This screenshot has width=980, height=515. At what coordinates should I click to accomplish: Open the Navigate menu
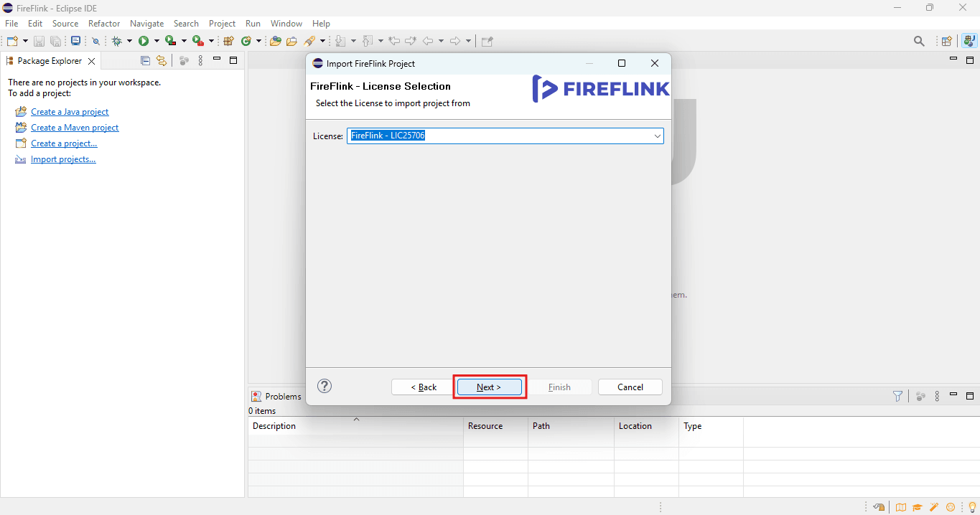pos(147,24)
